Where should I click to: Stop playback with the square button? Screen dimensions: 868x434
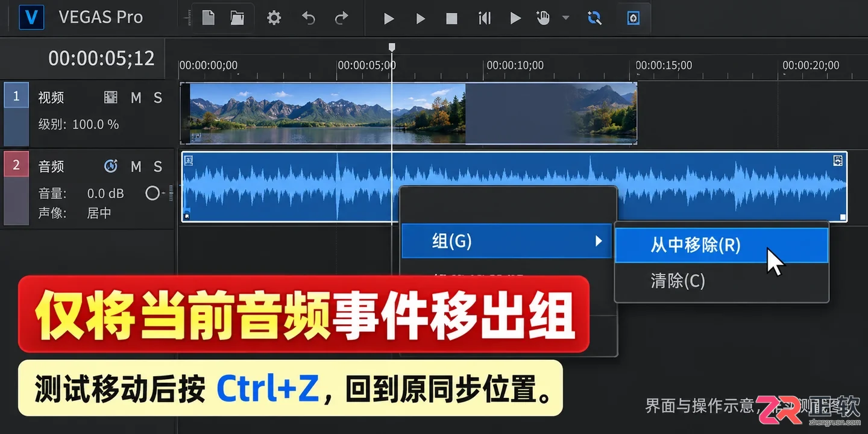click(451, 19)
